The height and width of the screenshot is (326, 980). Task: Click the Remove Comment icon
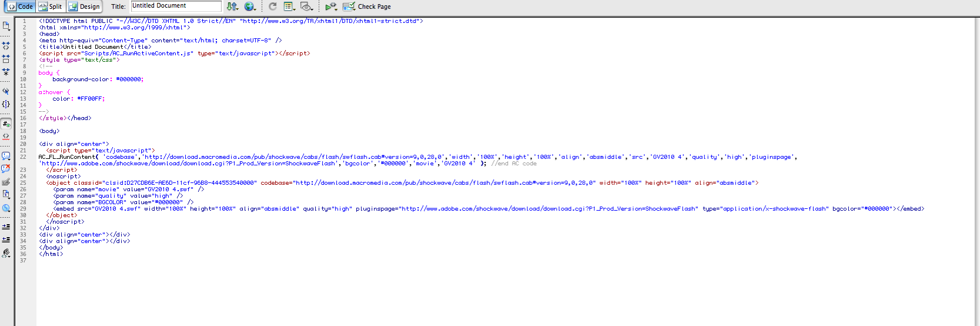[6, 169]
